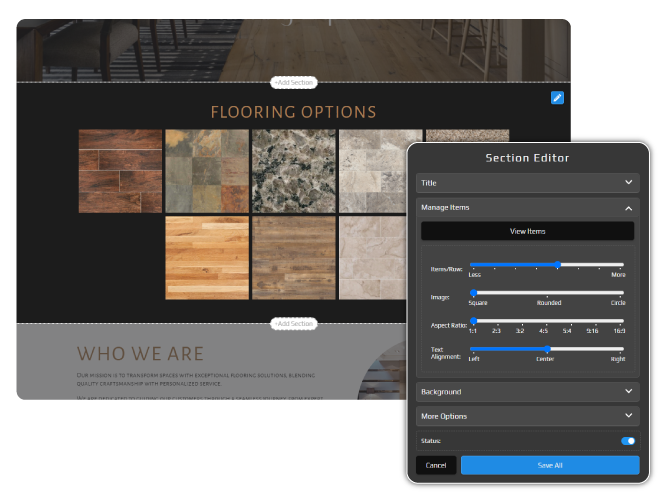Click the Cancel button
The image size is (665, 500).
pyautogui.click(x=436, y=465)
